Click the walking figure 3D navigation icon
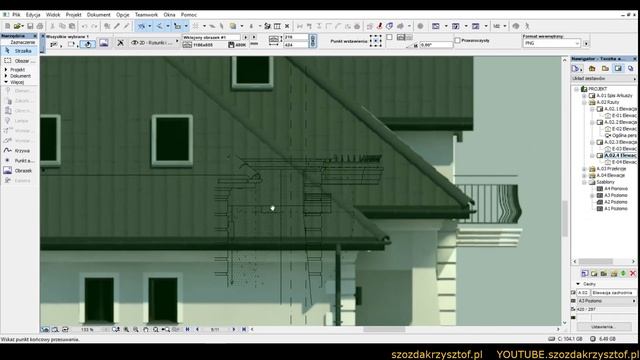640x360 pixels. pos(527,26)
